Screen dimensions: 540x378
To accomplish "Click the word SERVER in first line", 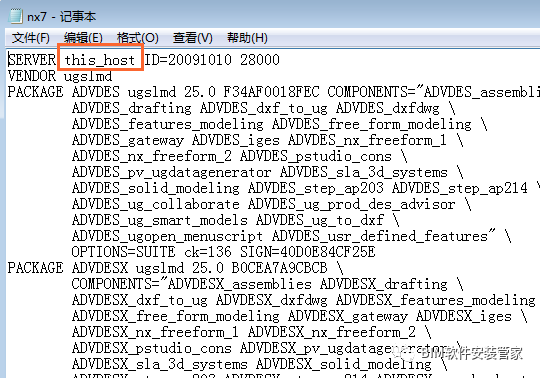I will click(x=32, y=60).
